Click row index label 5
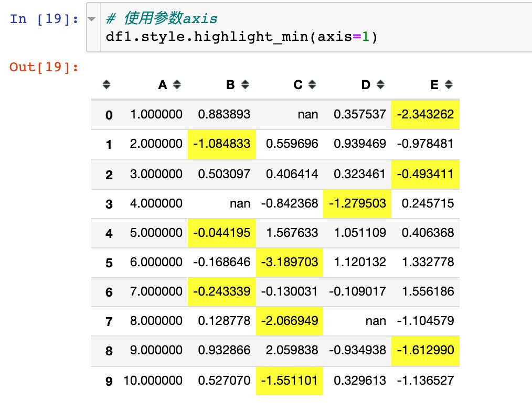Viewport: 532px width, 413px height. (109, 263)
